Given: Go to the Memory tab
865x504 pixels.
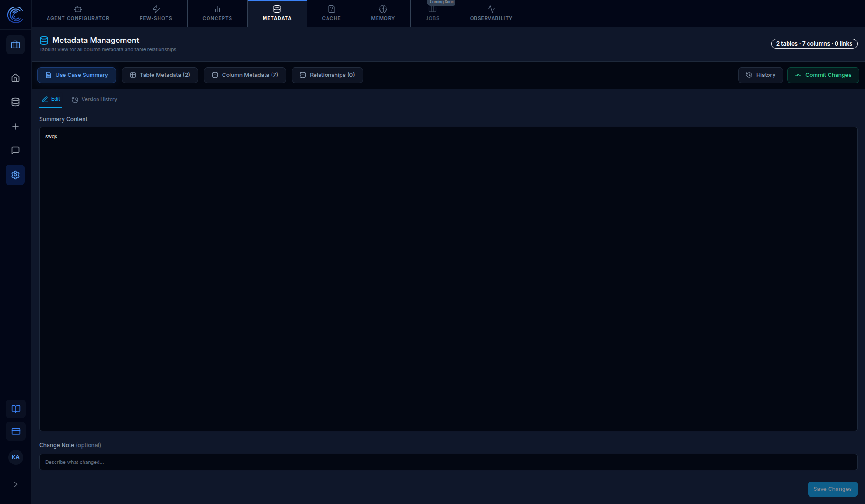Looking at the screenshot, I should pyautogui.click(x=383, y=14).
